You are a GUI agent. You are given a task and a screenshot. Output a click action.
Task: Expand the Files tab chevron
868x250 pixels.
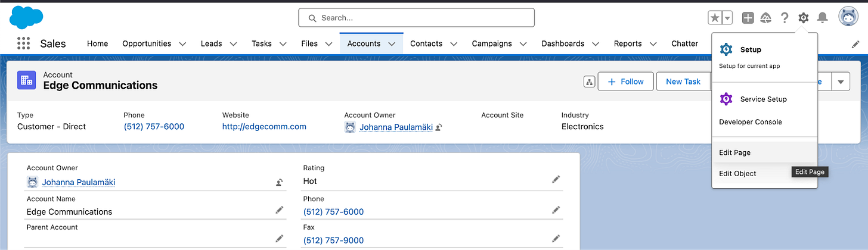point(328,44)
